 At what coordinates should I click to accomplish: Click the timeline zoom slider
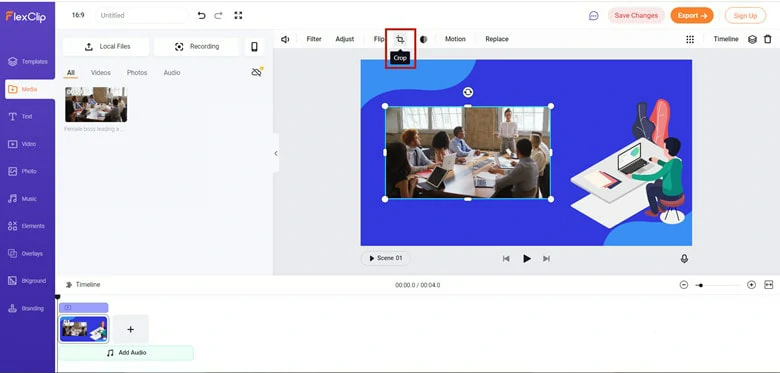pyautogui.click(x=718, y=285)
